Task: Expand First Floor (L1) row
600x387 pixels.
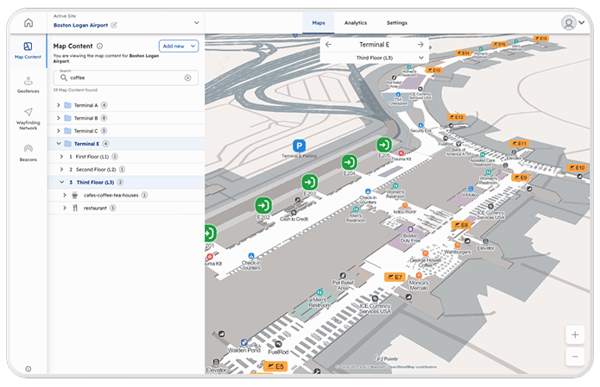Action: tap(62, 157)
